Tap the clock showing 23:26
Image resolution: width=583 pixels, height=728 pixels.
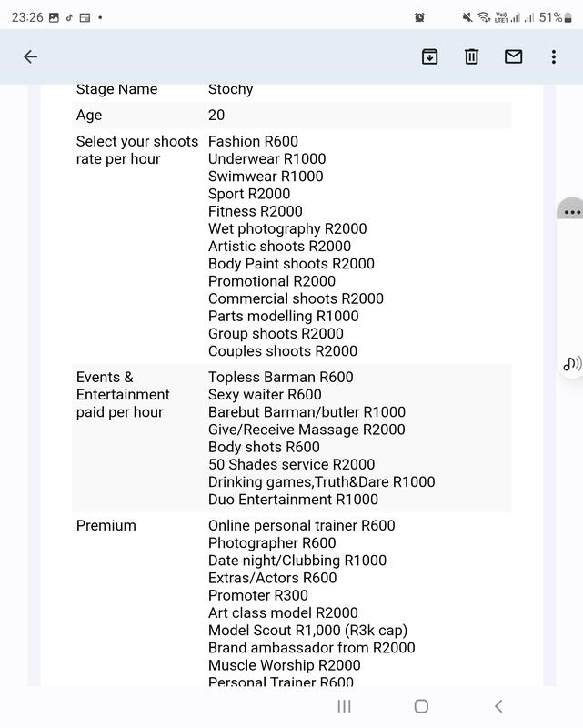(x=26, y=17)
